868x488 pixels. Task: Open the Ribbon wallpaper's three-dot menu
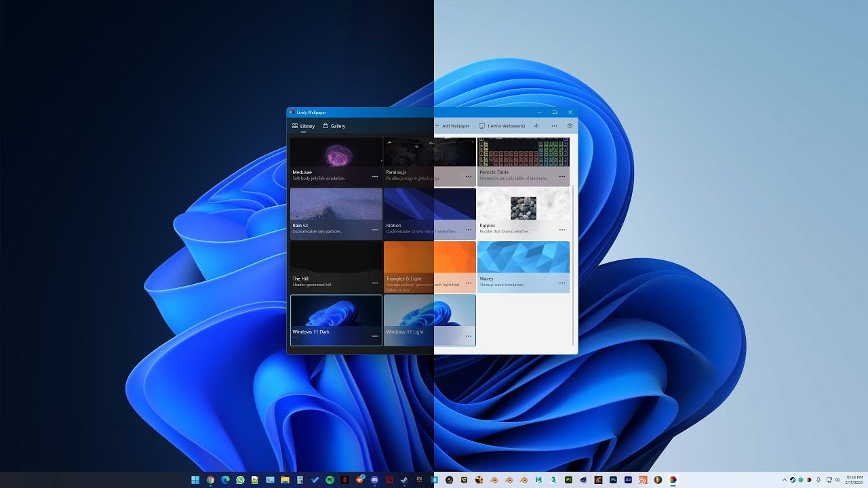click(x=469, y=230)
